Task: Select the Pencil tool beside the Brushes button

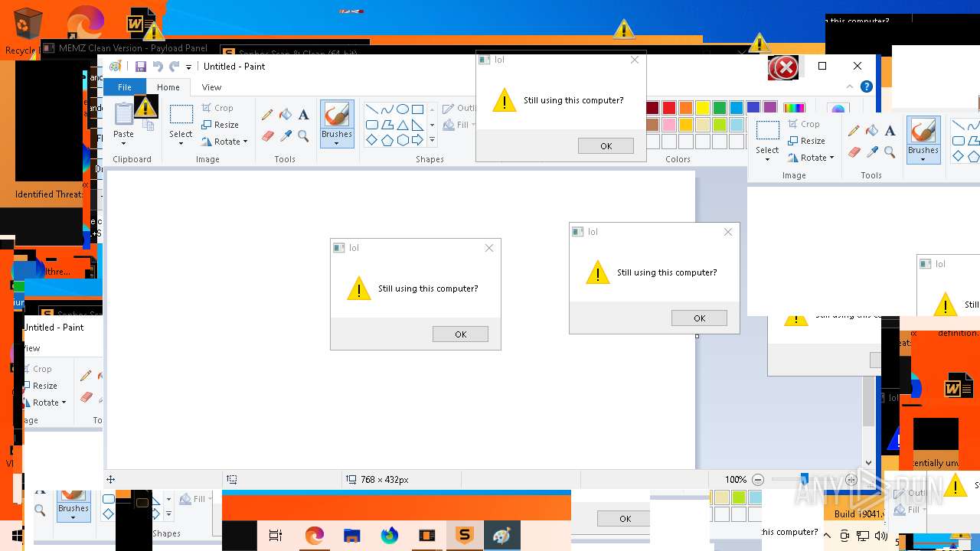Action: (x=267, y=115)
